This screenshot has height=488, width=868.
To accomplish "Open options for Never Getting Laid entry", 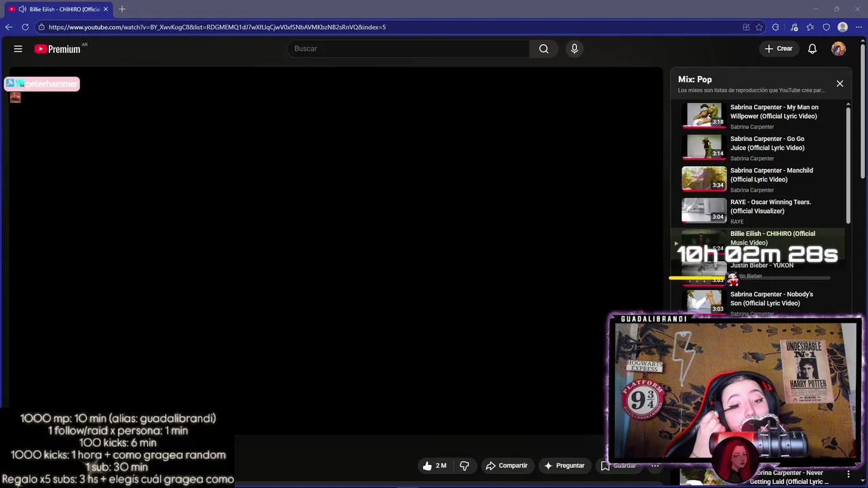I will pyautogui.click(x=848, y=474).
